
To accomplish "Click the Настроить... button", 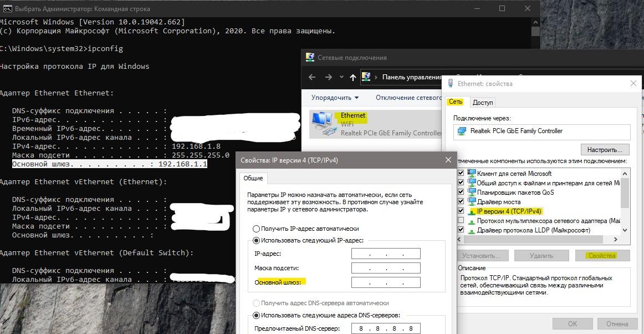I will [605, 149].
